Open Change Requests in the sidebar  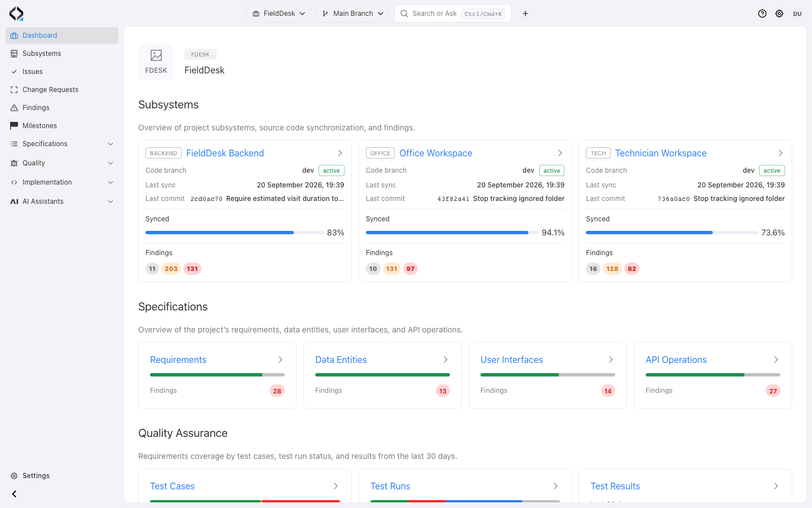pyautogui.click(x=62, y=90)
